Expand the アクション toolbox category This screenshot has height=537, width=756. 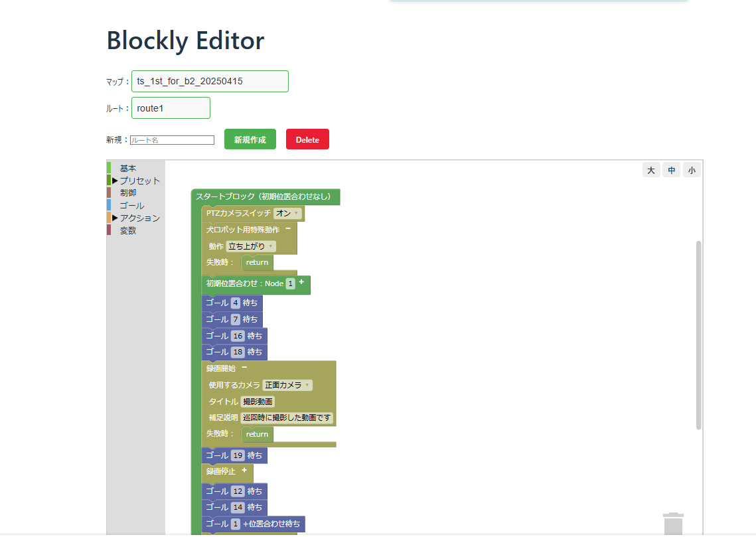tap(139, 218)
